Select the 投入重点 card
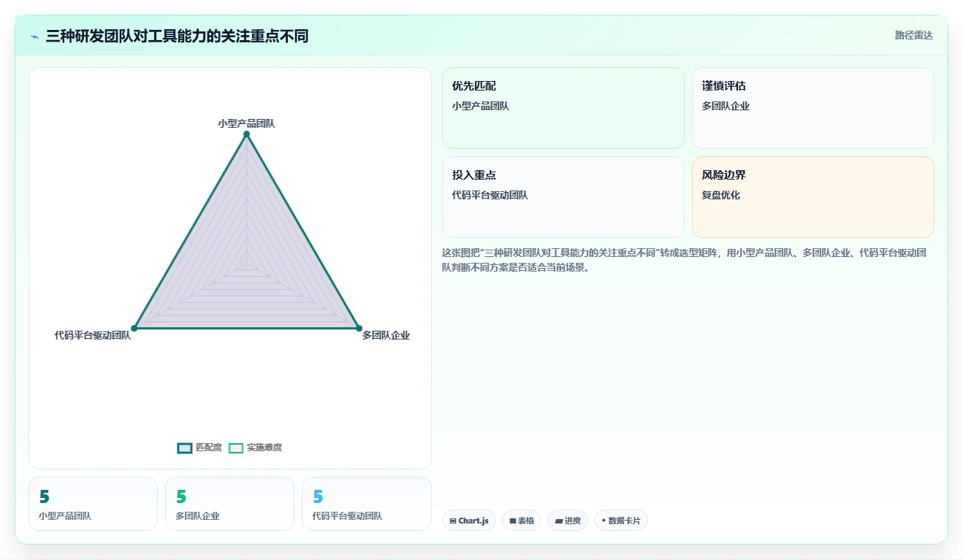This screenshot has height=560, width=963. click(x=563, y=197)
